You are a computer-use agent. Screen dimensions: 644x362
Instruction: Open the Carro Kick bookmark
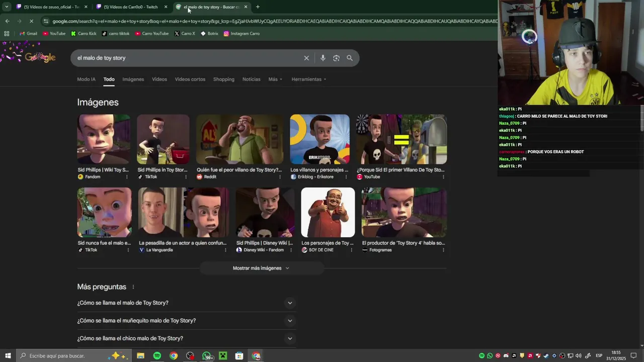pos(84,34)
